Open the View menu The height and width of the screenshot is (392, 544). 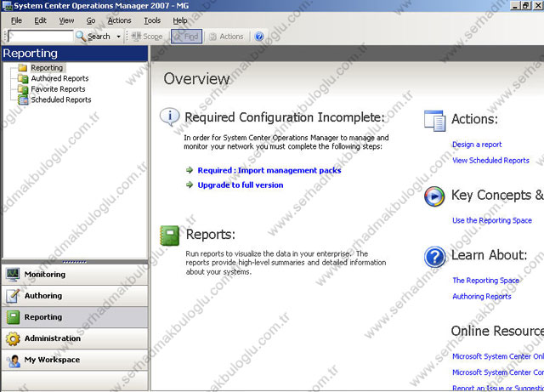tap(66, 20)
